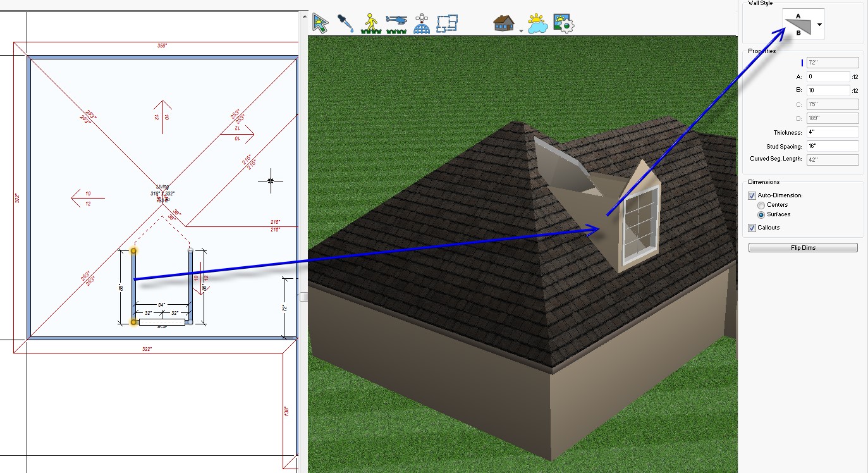Click the Thickness input field
This screenshot has height=473, width=868.
(833, 132)
